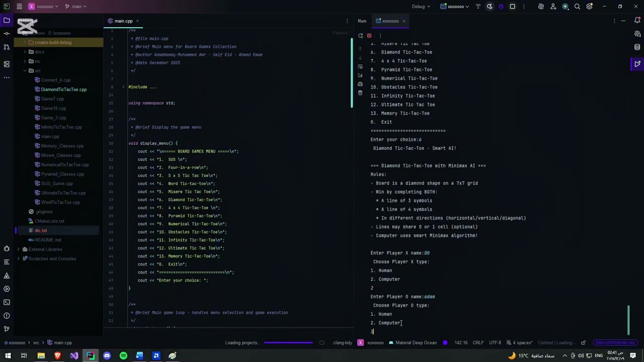Screen dimensions: 644x362
Task: Expand the inc folder
Action: coord(24,61)
